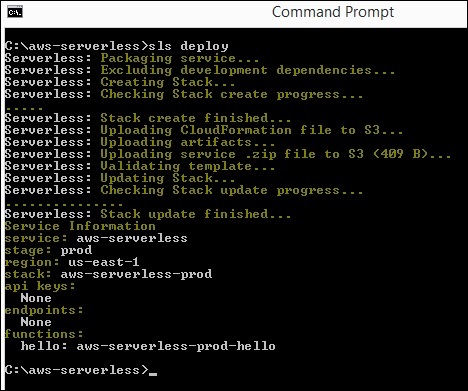The width and height of the screenshot is (468, 391).
Task: Click the 'sls deploy' command line
Action: 117,46
